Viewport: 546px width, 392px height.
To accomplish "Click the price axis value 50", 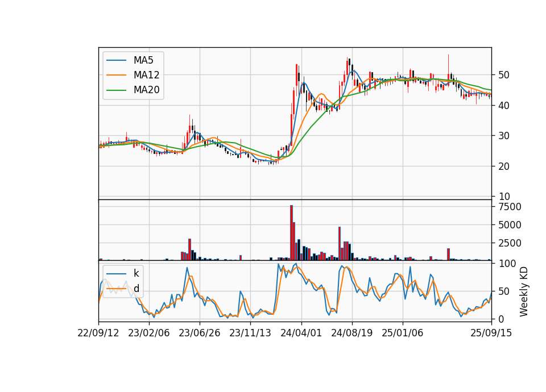I will click(x=504, y=75).
